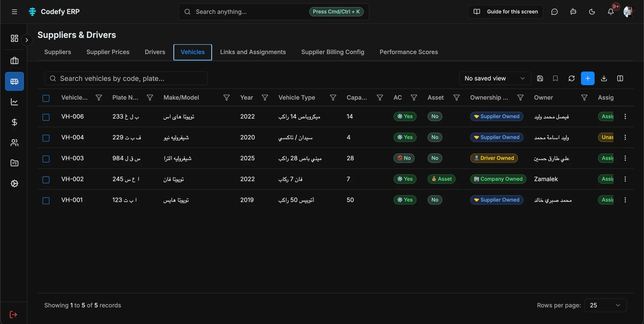
Task: Switch to Performance Scores tab
Action: click(x=409, y=52)
